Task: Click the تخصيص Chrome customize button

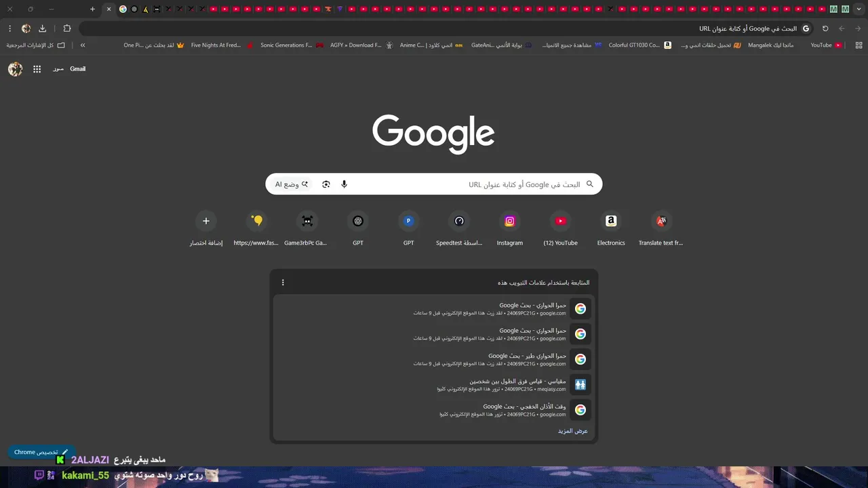Action: 41,452
